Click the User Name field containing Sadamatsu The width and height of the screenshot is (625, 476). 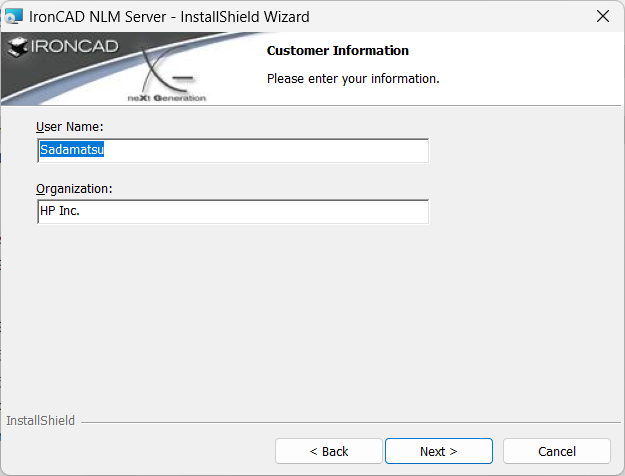click(x=233, y=150)
